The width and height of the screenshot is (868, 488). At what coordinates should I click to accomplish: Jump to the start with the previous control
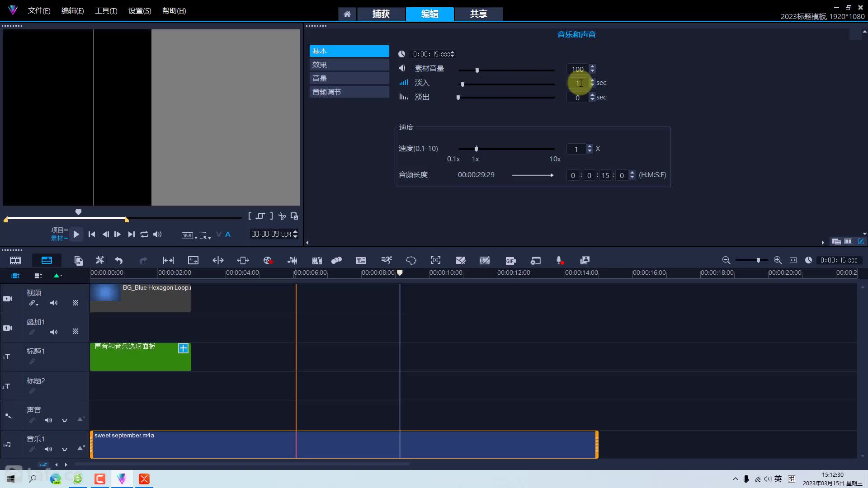click(x=92, y=234)
